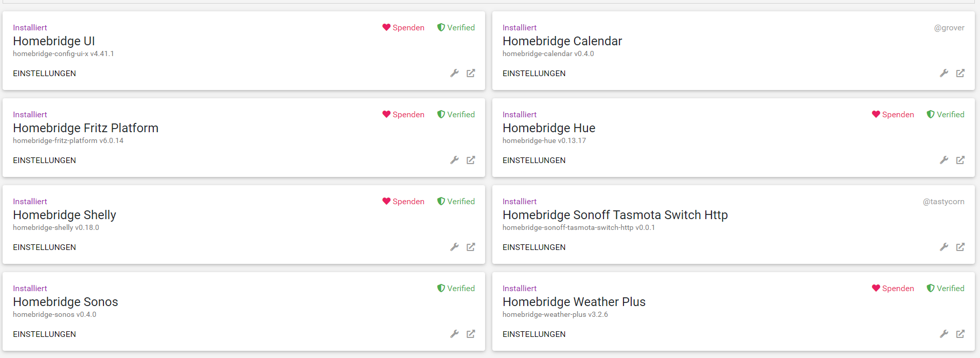Open EINSTELLUNGEN for Homebridge UI
The height and width of the screenshot is (358, 980).
point(44,74)
